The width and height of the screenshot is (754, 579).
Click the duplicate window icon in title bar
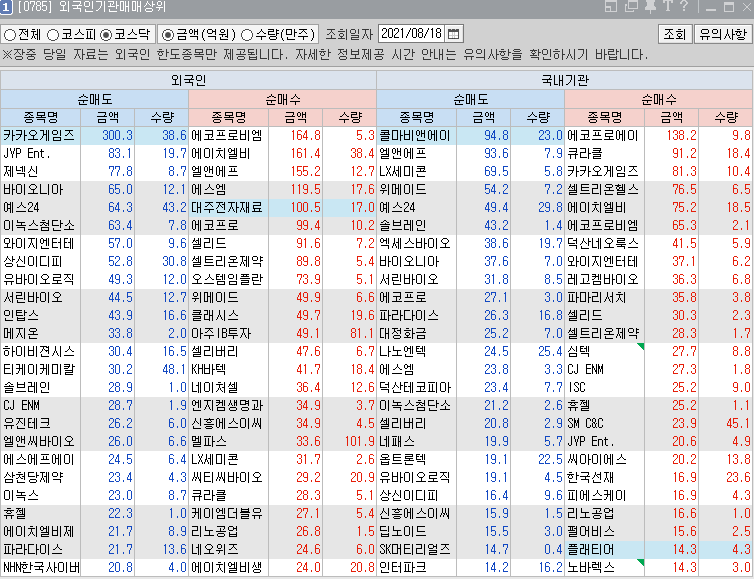[x=631, y=6]
